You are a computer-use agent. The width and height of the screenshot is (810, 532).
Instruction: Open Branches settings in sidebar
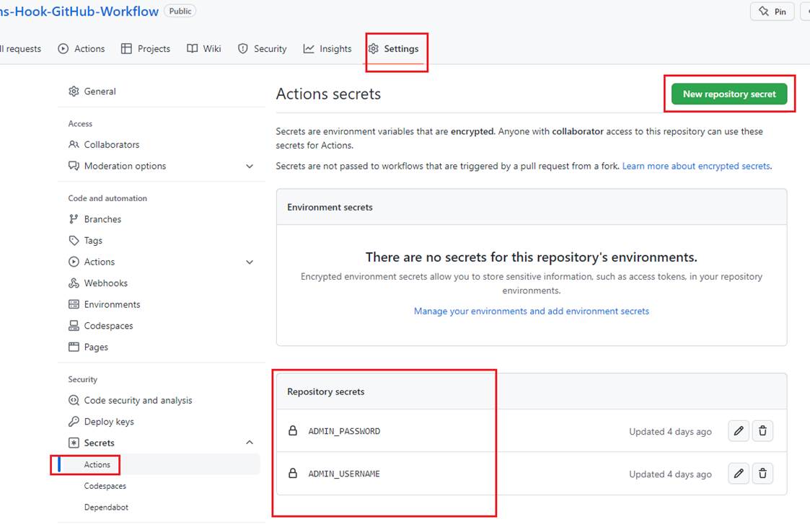coord(102,219)
